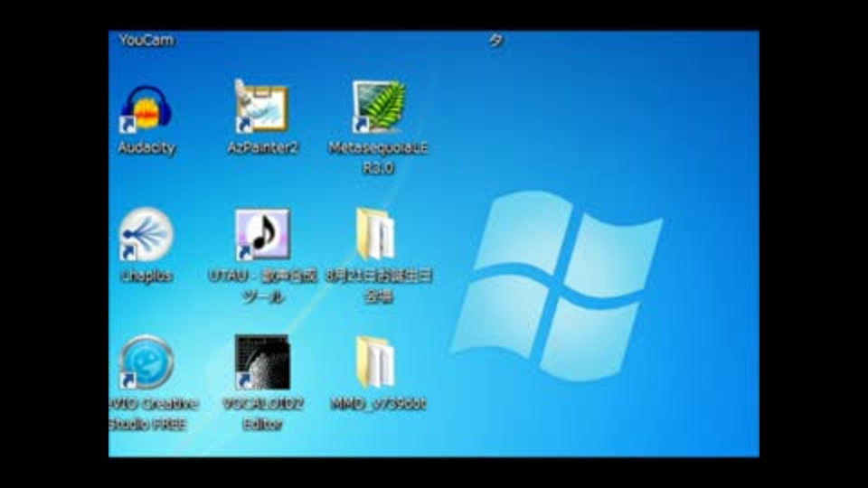Image resolution: width=868 pixels, height=488 pixels.
Task: Click the UTAU label text
Action: tap(263, 286)
